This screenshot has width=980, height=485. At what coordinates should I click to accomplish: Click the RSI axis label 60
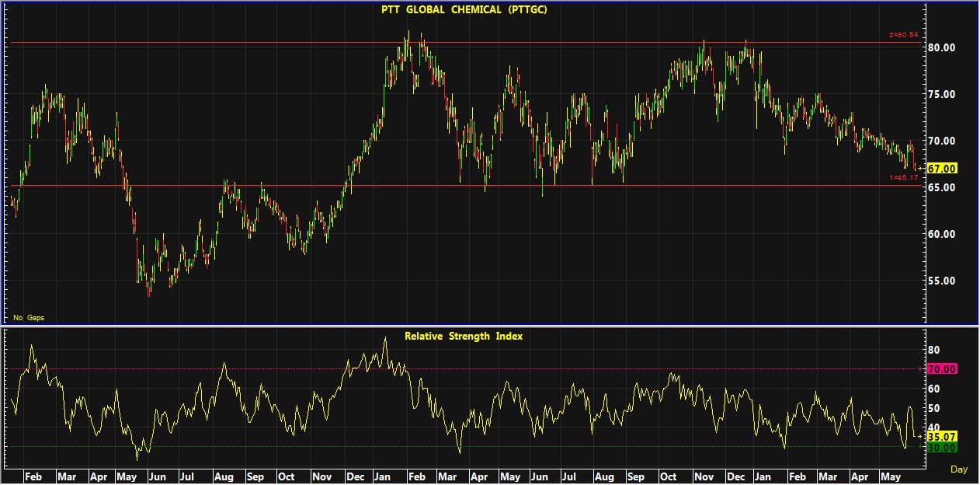(933, 389)
